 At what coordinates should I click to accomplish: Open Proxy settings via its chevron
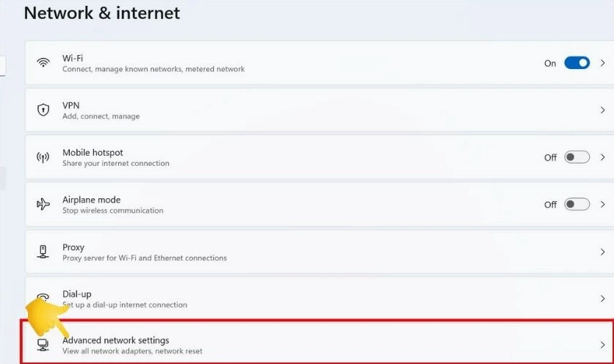click(603, 252)
